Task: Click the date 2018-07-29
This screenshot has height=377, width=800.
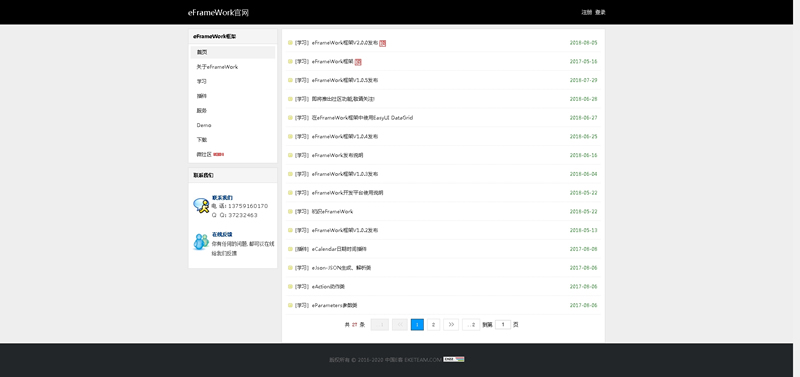Action: point(584,80)
